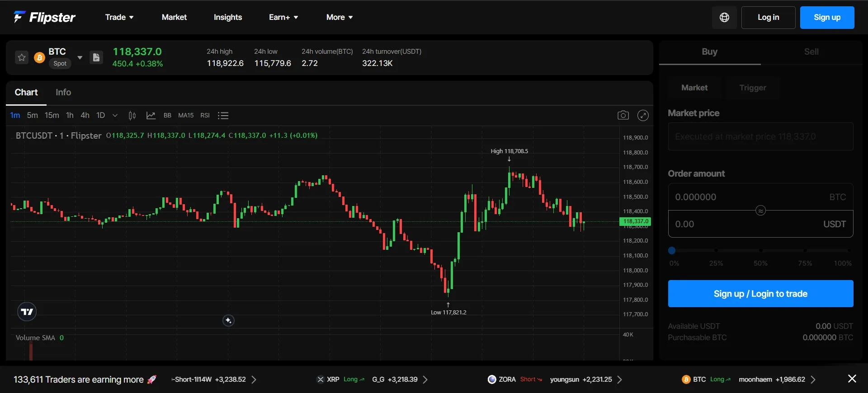Expand chart to fullscreen
Viewport: 868px width, 393px height.
tap(643, 115)
